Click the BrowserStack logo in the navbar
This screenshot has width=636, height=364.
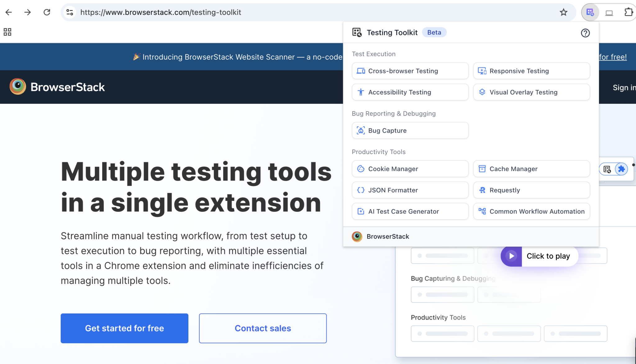point(57,87)
